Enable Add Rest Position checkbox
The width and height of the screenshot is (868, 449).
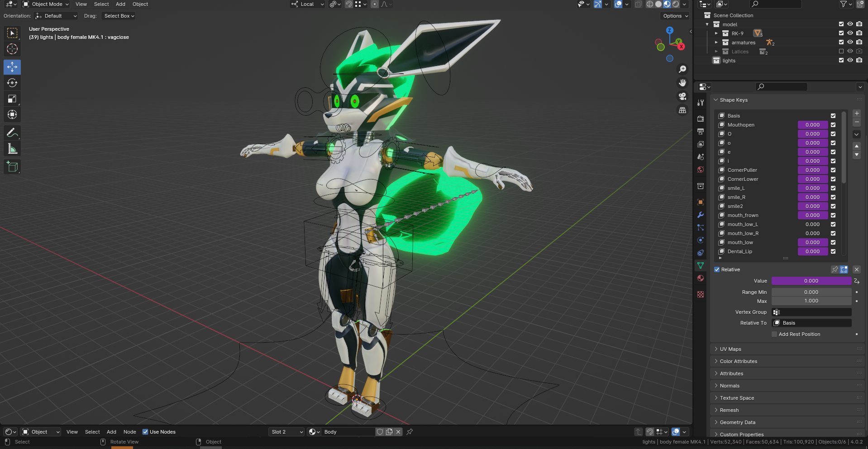[x=774, y=334]
